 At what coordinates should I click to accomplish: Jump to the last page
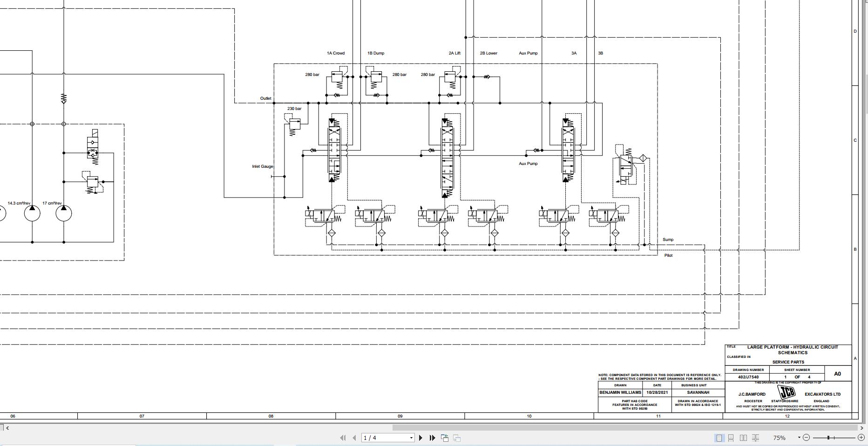tap(432, 438)
